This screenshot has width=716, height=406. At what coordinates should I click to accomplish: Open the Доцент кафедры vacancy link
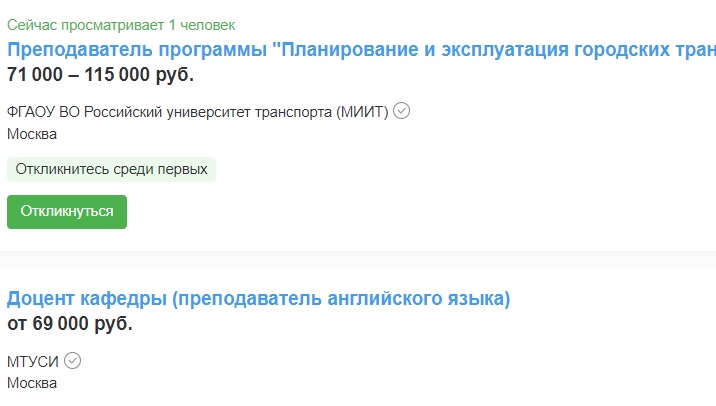tap(258, 298)
